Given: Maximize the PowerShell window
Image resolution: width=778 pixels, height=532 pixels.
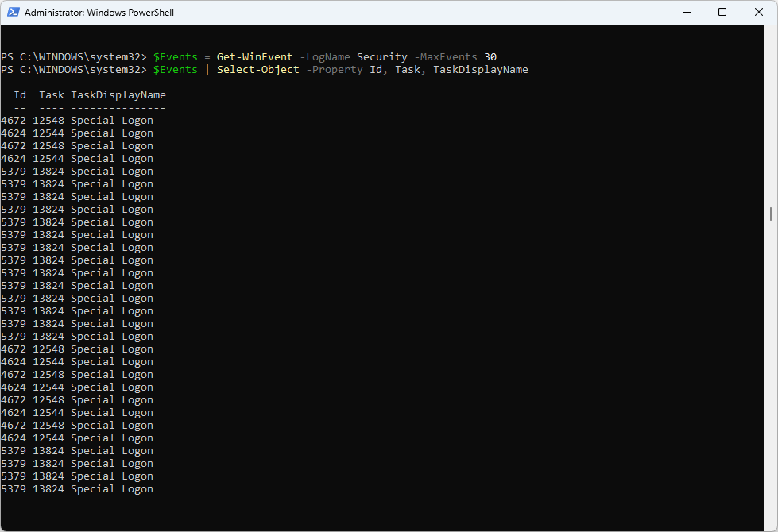Looking at the screenshot, I should [722, 13].
